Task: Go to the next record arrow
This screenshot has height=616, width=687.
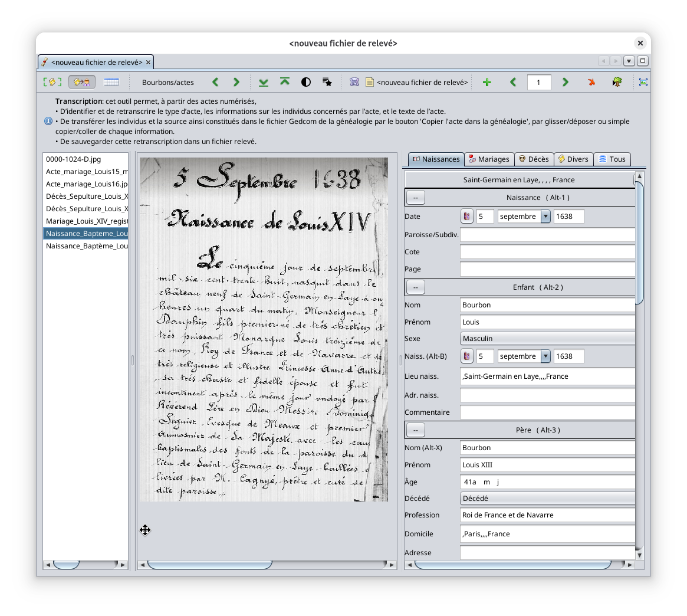Action: [x=565, y=82]
